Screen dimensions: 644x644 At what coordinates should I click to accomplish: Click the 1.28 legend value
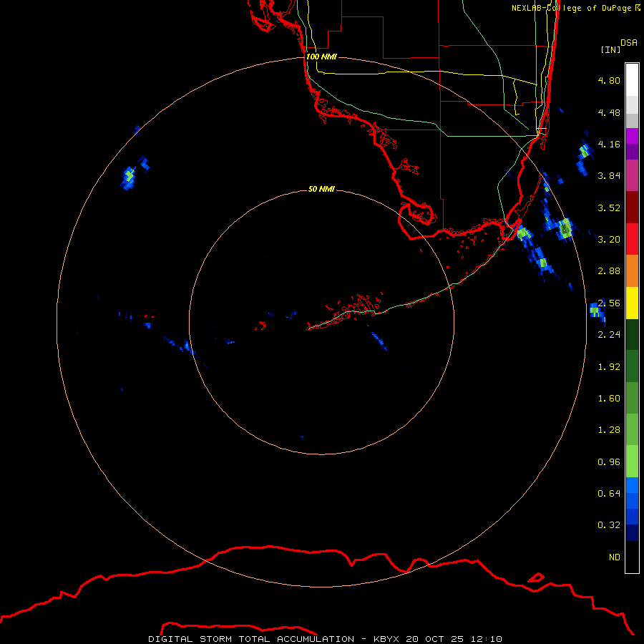(609, 430)
